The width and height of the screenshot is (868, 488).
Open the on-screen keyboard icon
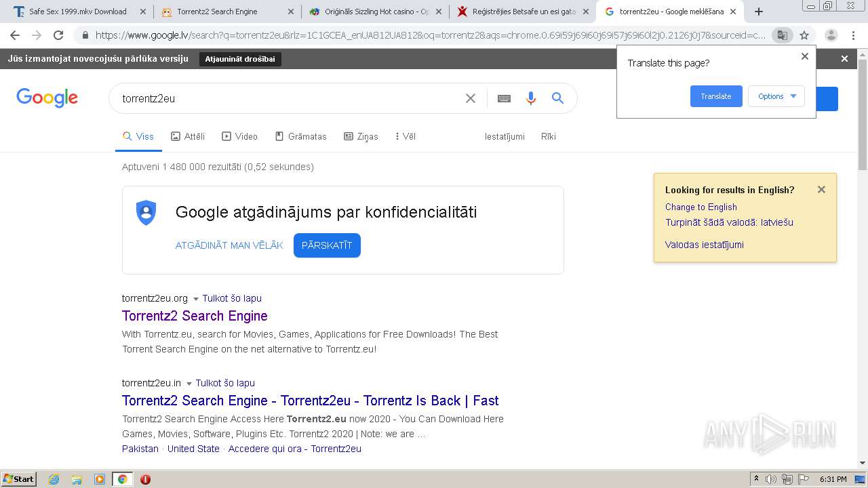(504, 98)
